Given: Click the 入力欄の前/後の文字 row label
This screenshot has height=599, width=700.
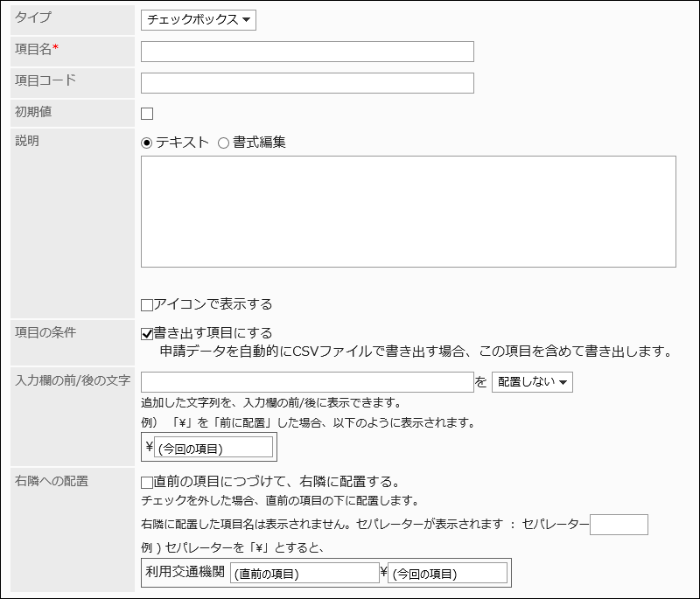Looking at the screenshot, I should pyautogui.click(x=73, y=380).
